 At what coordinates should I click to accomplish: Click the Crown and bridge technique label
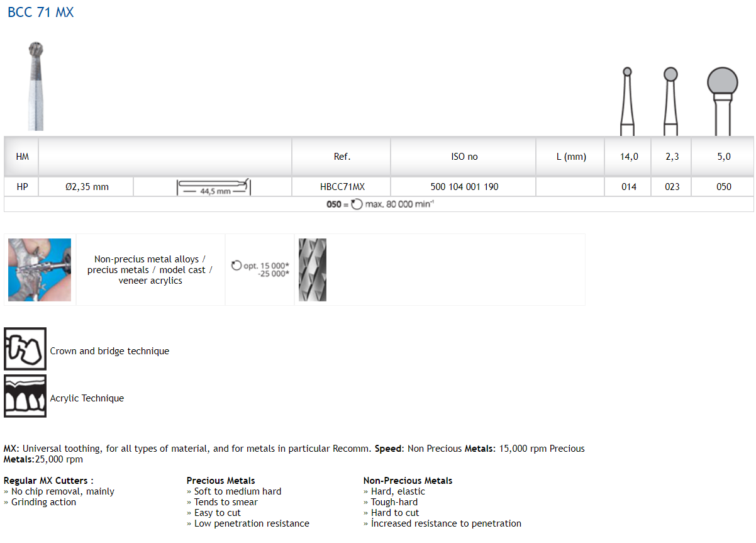click(x=109, y=351)
